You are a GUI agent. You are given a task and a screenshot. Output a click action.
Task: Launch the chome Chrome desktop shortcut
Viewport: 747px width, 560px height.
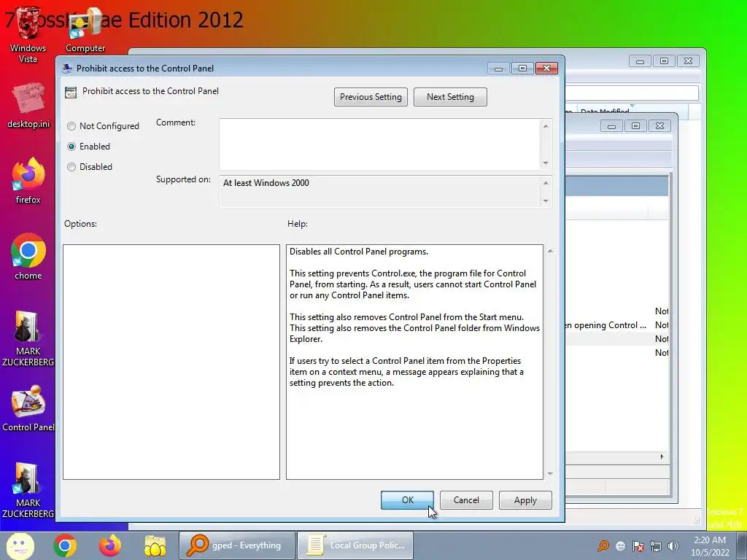click(28, 256)
